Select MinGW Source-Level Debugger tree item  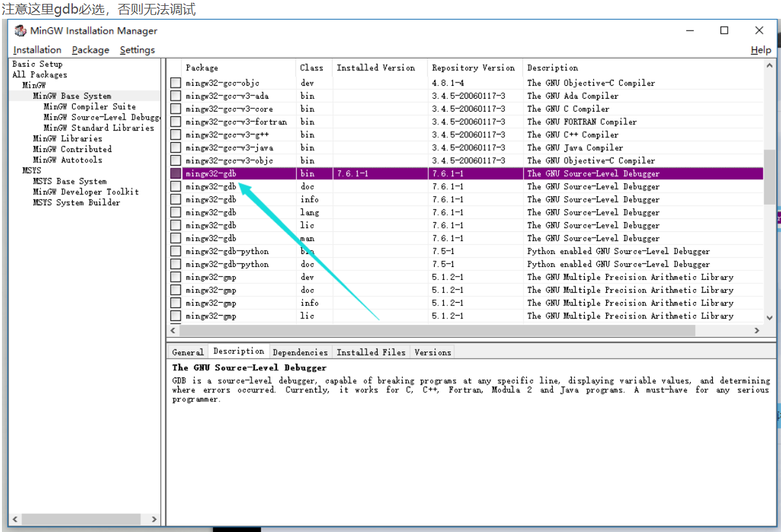[101, 117]
